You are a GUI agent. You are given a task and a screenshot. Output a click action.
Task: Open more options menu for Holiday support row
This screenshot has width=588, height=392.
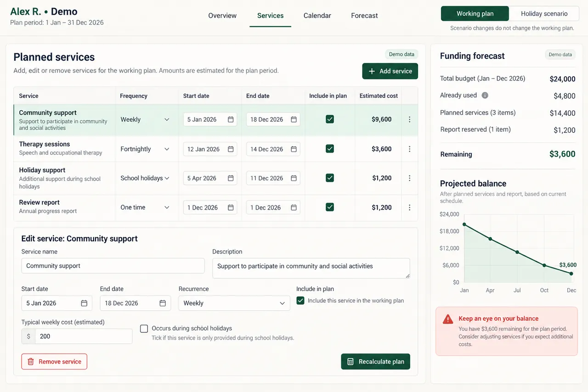409,178
